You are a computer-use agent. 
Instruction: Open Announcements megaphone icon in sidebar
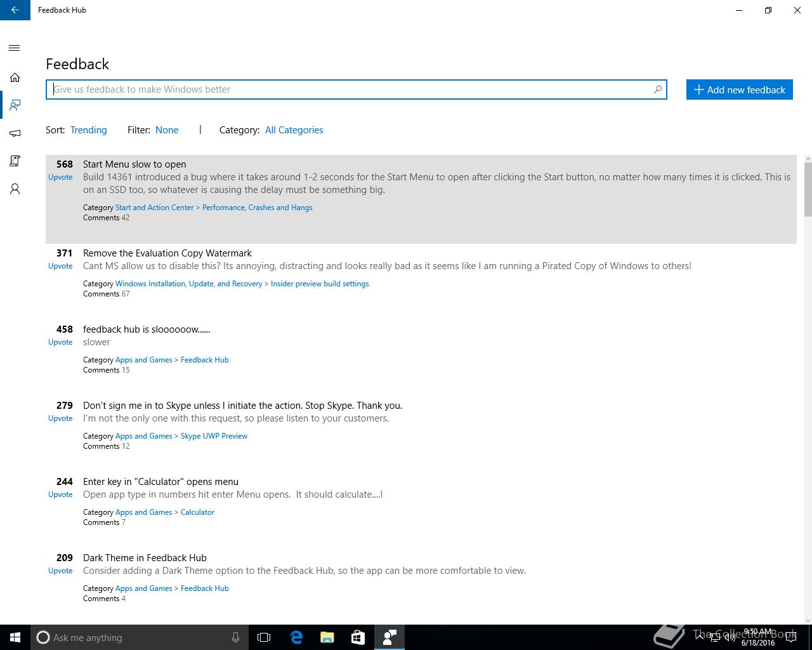tap(15, 133)
